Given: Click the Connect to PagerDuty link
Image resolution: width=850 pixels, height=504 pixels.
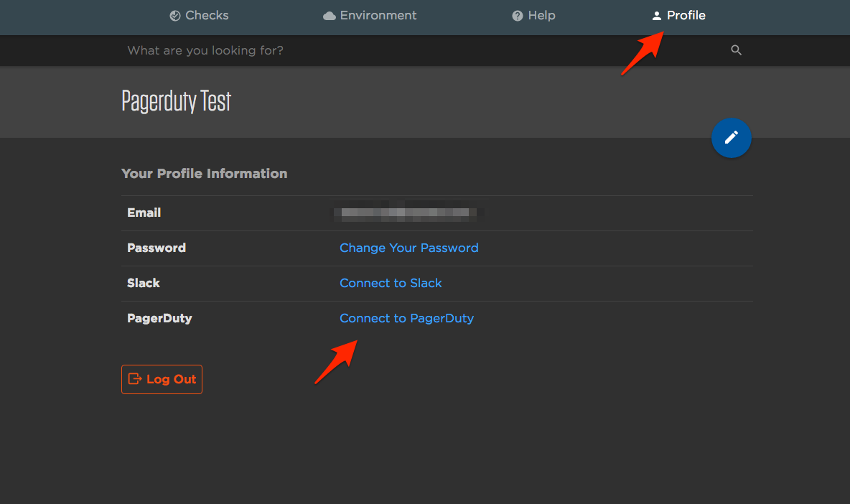Looking at the screenshot, I should point(406,318).
